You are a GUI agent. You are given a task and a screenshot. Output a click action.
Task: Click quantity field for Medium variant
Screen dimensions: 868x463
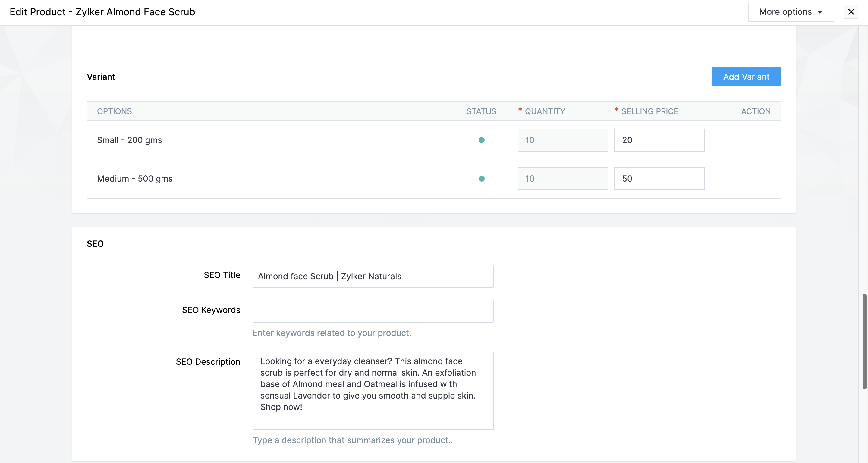click(562, 179)
